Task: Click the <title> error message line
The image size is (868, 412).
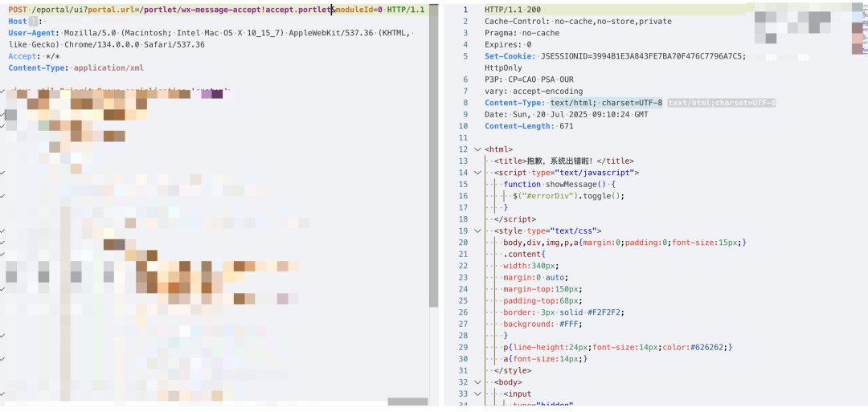Action: click(x=564, y=161)
